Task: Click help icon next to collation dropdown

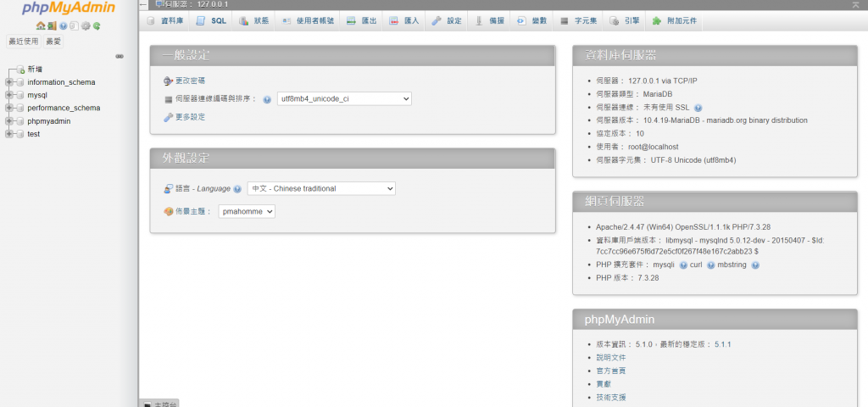Action: point(267,100)
